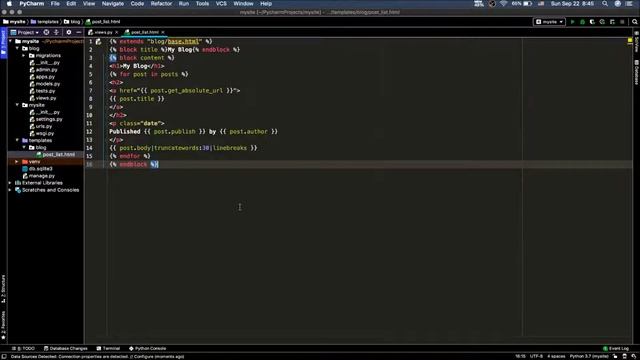The height and width of the screenshot is (360, 640).
Task: Hide the Project panel with minus icon
Action: point(78,32)
